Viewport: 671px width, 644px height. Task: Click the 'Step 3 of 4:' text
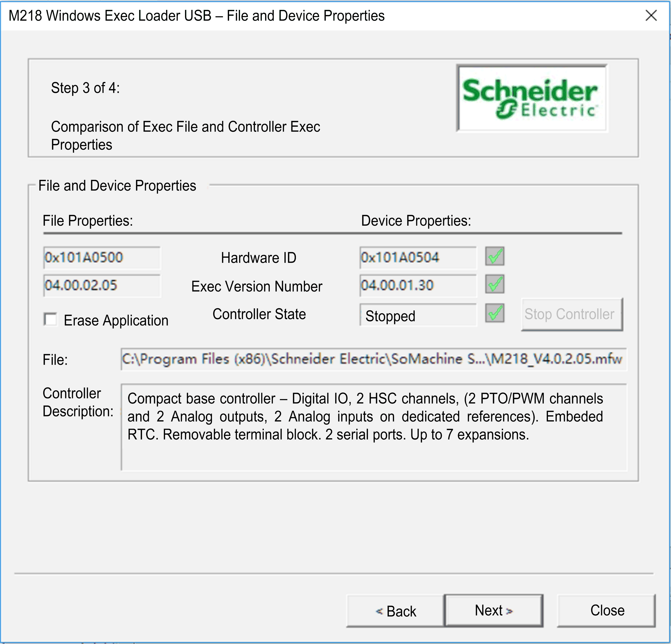[86, 88]
